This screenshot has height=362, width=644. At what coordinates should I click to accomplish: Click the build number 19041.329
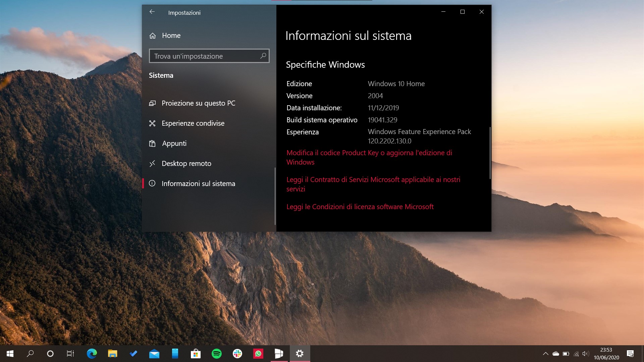[382, 120]
